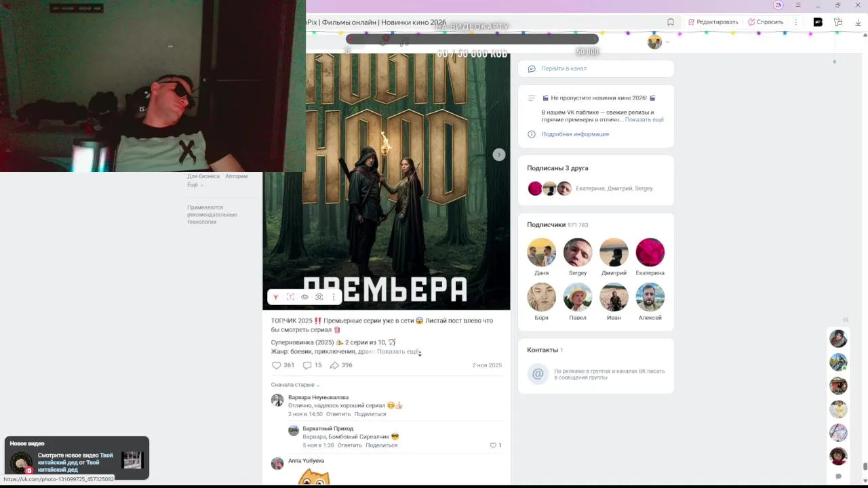Click the @ contact icon

click(x=538, y=373)
